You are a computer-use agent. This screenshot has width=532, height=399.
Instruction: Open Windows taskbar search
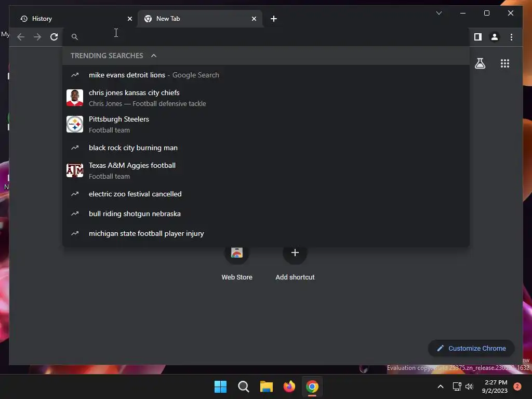click(243, 387)
